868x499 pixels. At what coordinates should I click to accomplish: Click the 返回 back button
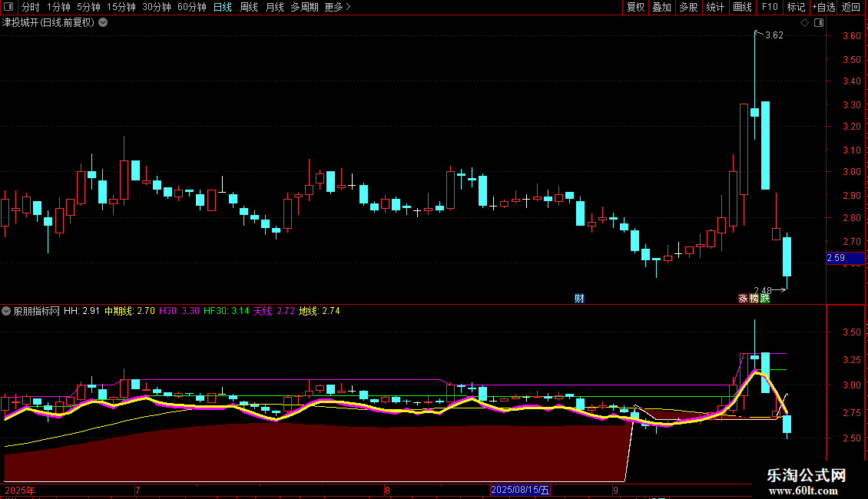(851, 7)
